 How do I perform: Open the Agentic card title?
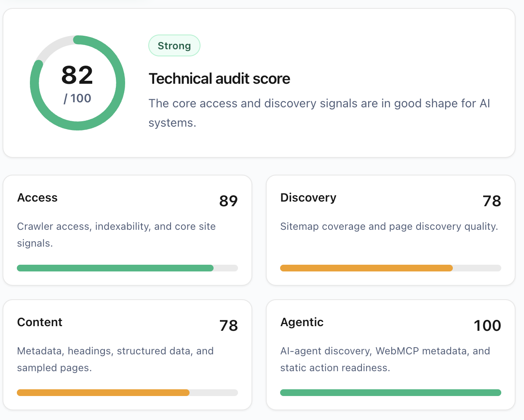pos(302,322)
